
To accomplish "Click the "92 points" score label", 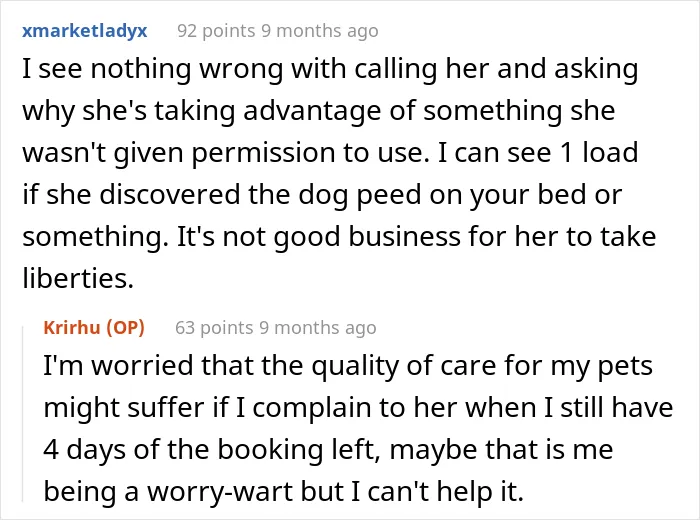I will click(x=216, y=31).
